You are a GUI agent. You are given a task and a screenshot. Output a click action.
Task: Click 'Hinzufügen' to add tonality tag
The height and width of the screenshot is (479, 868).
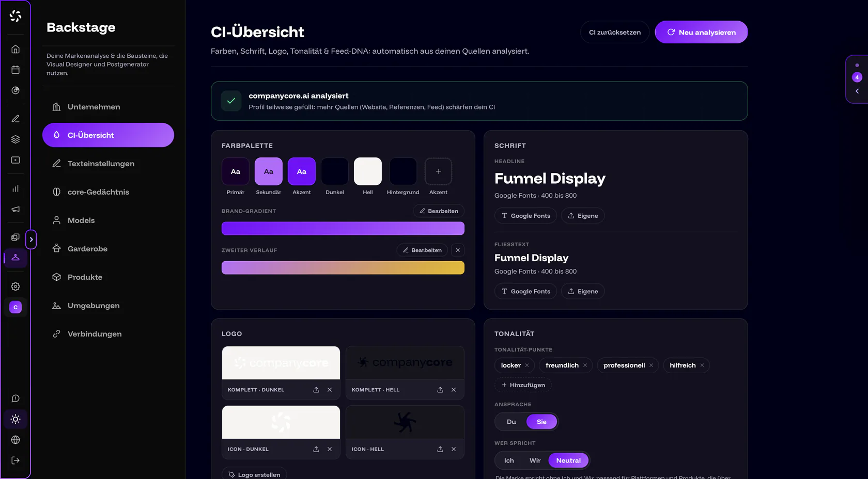pyautogui.click(x=523, y=385)
